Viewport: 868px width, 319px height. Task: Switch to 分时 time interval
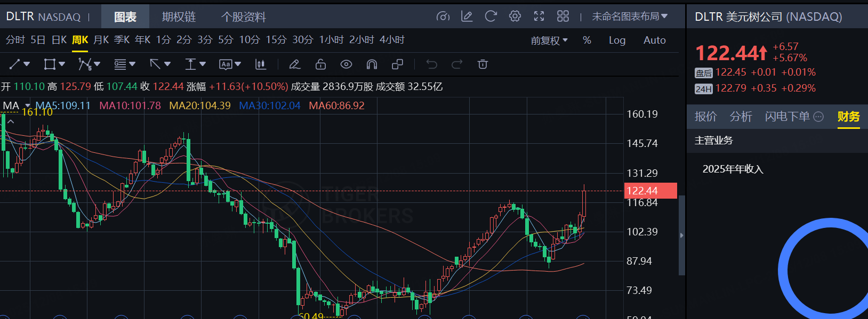click(x=15, y=40)
